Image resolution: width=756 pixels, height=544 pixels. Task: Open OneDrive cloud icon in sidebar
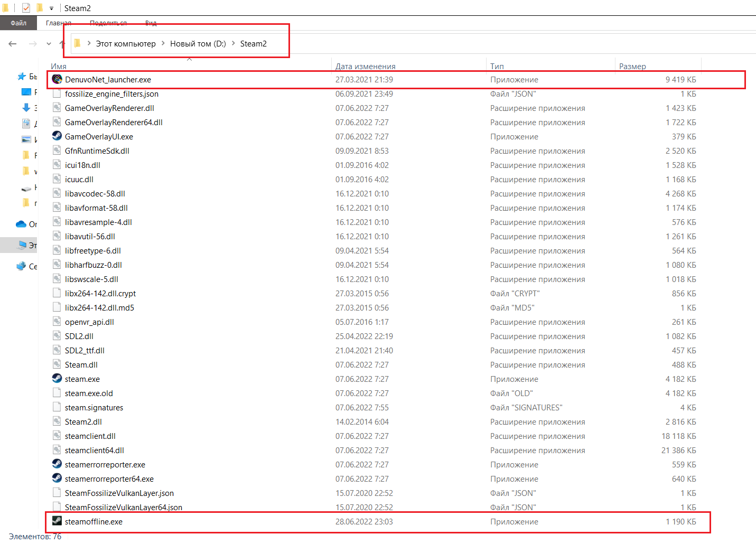click(x=21, y=224)
